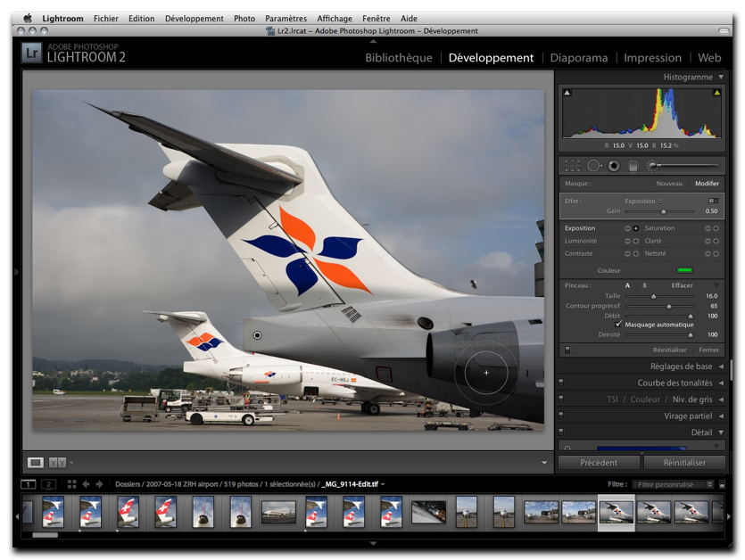
Task: Click the adjustment pin on the fuselage
Action: coord(258,335)
